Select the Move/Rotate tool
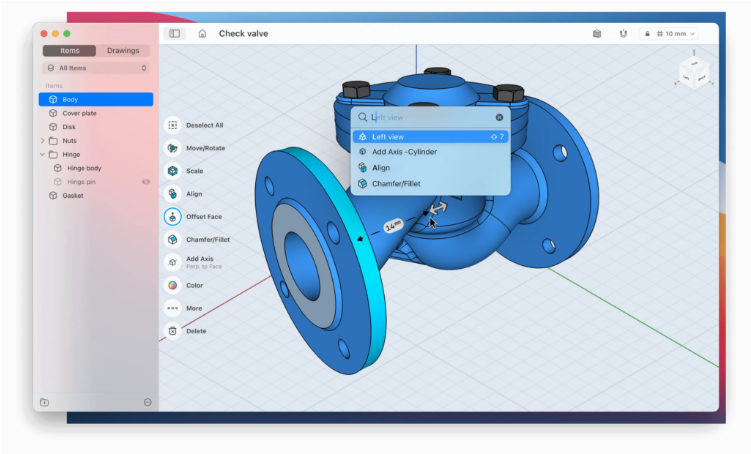 click(x=173, y=148)
